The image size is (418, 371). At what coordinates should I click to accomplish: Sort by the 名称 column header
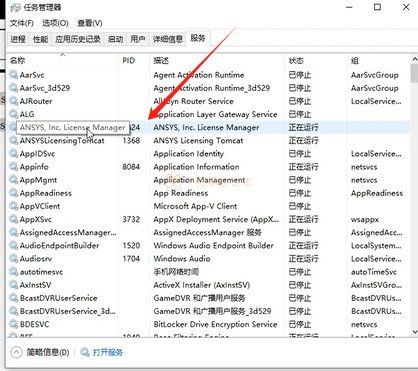[63, 60]
